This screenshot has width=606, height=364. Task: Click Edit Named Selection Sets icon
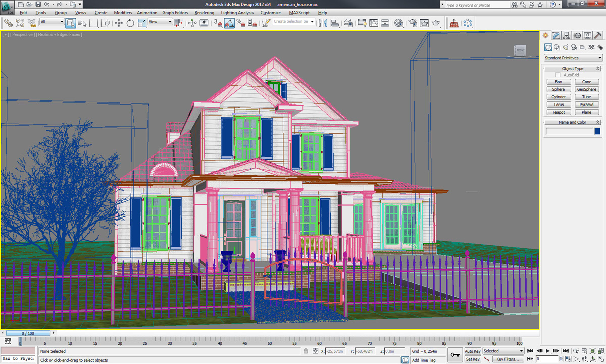click(266, 23)
